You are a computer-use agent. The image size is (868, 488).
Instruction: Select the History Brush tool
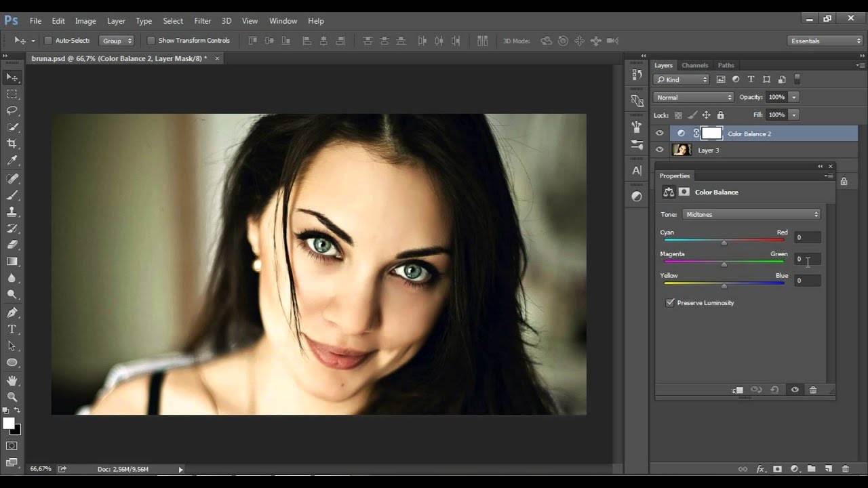[x=12, y=228]
